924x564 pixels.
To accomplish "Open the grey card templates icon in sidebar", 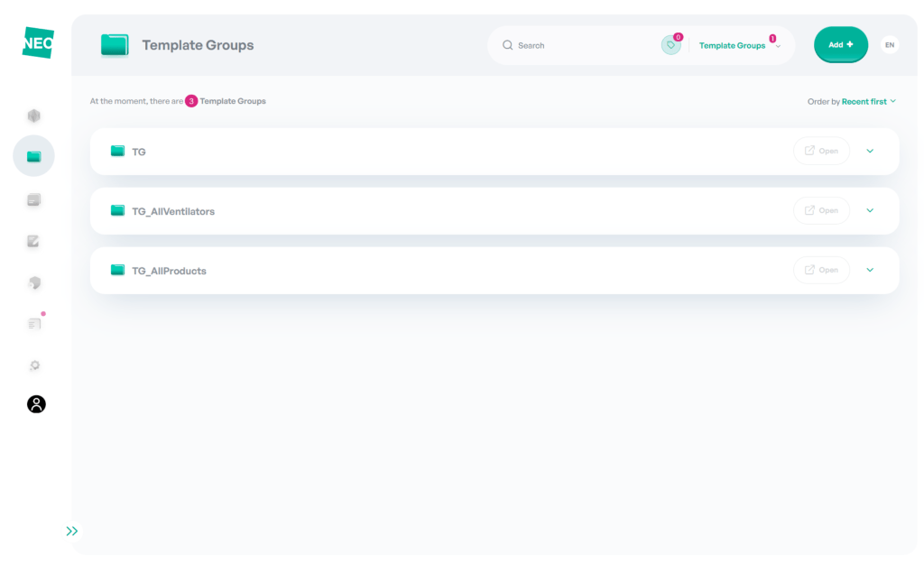I will 34,199.
